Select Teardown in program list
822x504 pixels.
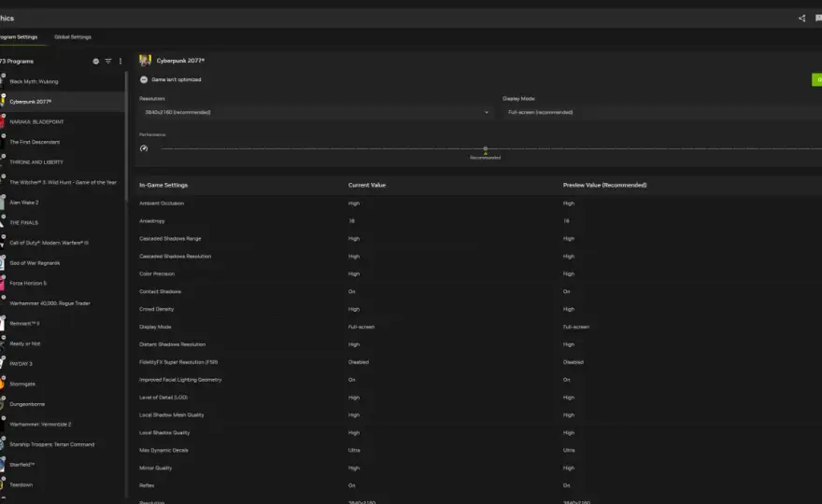pyautogui.click(x=63, y=485)
